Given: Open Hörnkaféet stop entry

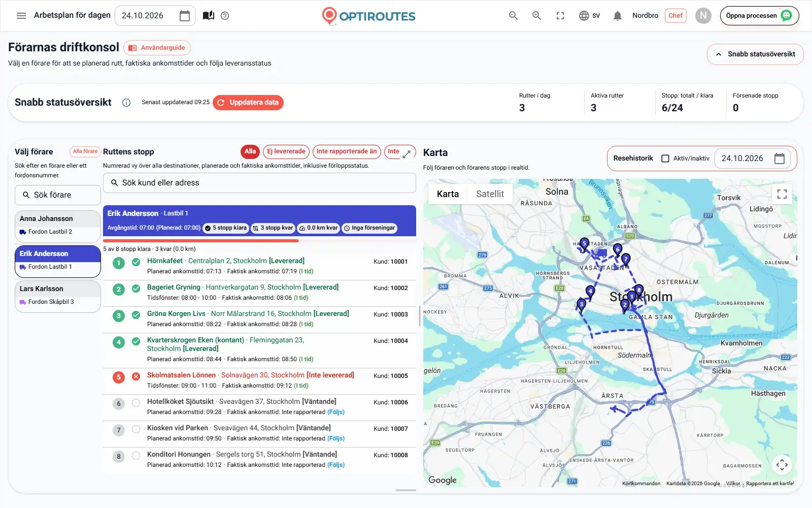Looking at the screenshot, I should 259,266.
